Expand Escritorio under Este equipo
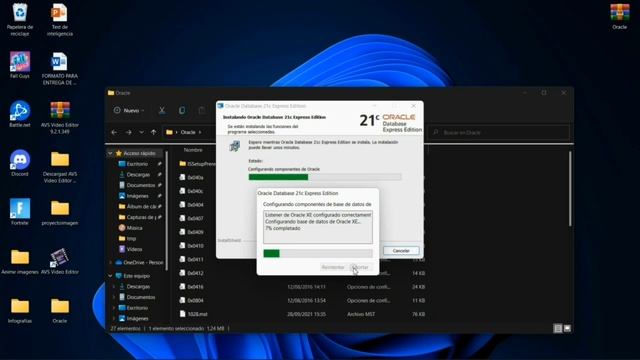 pos(113,308)
